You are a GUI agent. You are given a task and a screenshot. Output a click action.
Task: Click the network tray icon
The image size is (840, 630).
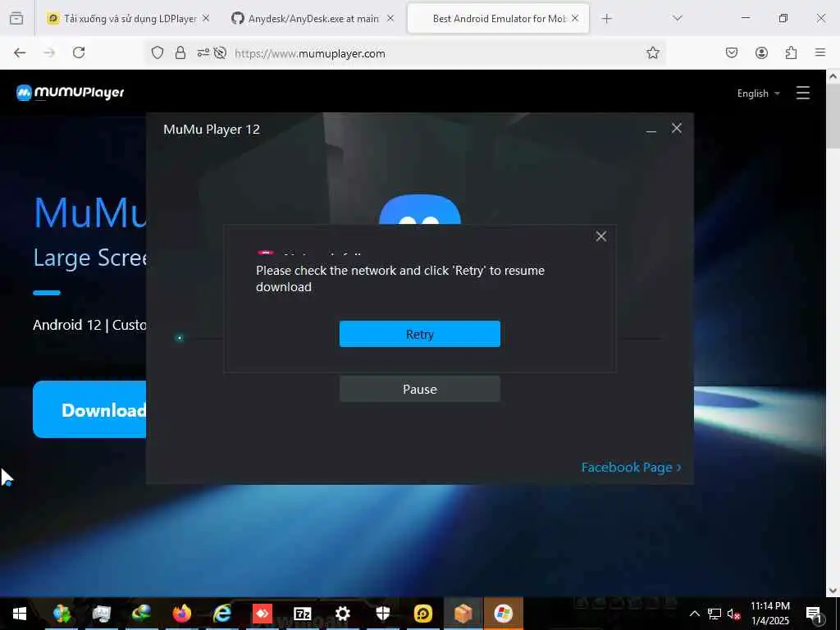tap(714, 614)
